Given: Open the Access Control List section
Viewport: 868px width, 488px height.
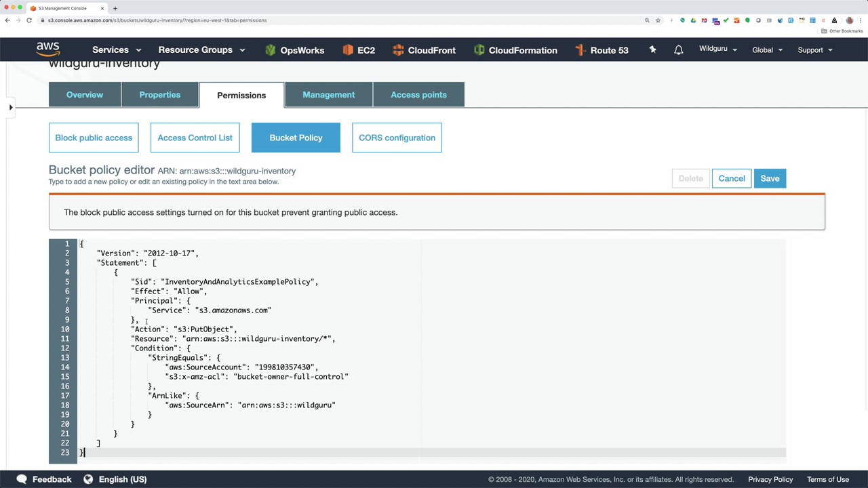Looking at the screenshot, I should coord(195,138).
